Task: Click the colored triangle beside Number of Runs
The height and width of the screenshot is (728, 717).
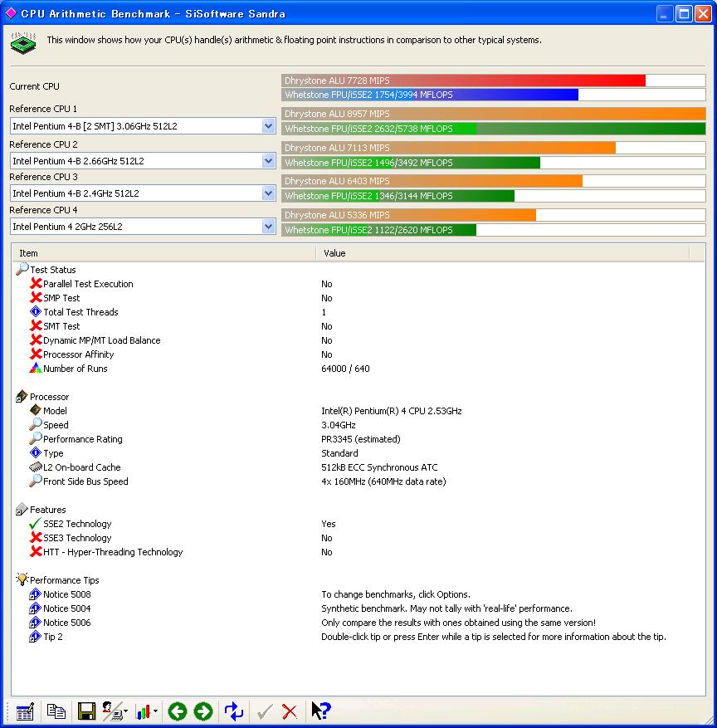Action: click(36, 368)
